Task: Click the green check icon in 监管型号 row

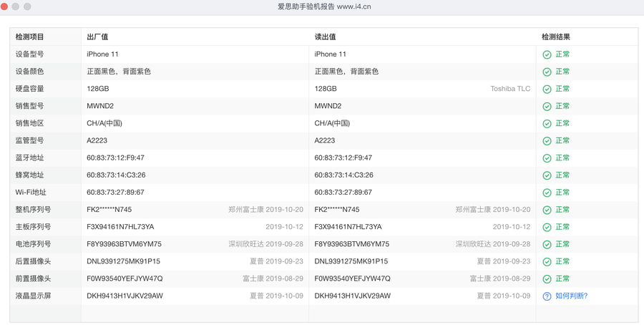Action: 547,141
